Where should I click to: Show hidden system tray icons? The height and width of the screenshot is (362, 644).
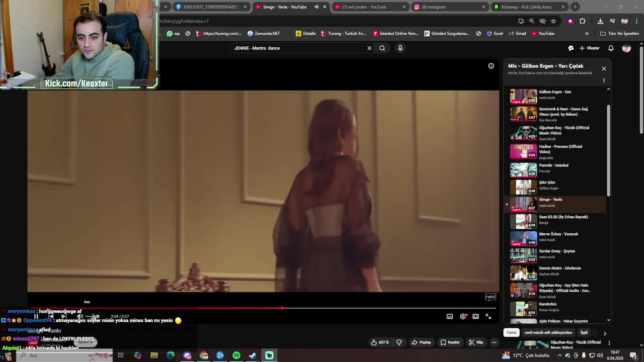[x=559, y=355]
